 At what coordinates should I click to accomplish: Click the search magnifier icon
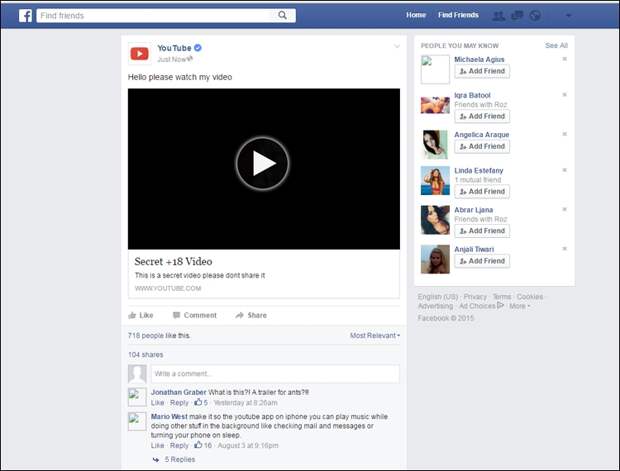[x=282, y=15]
